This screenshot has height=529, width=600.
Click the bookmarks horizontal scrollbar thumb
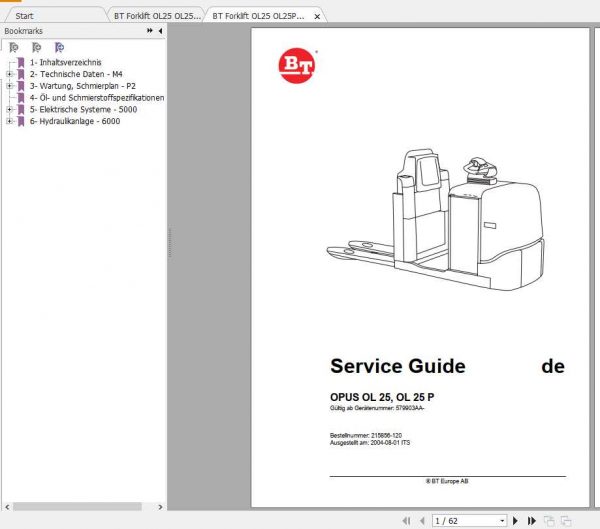(77, 507)
